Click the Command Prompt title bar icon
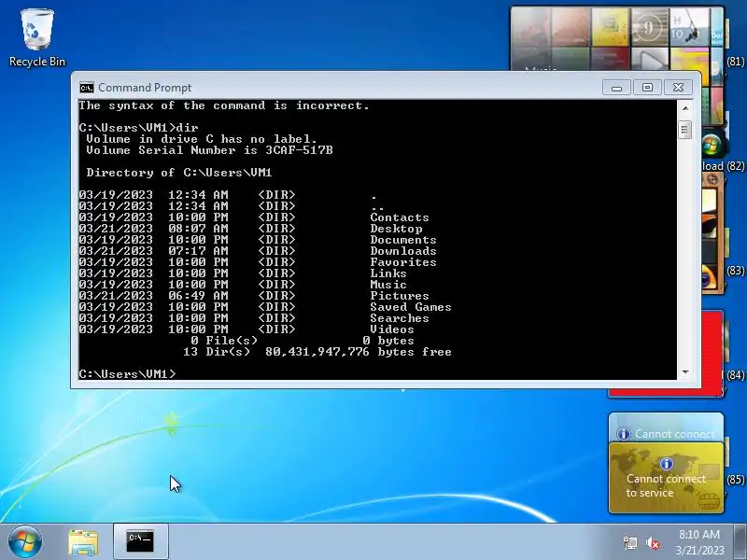The image size is (747, 560). (x=87, y=88)
